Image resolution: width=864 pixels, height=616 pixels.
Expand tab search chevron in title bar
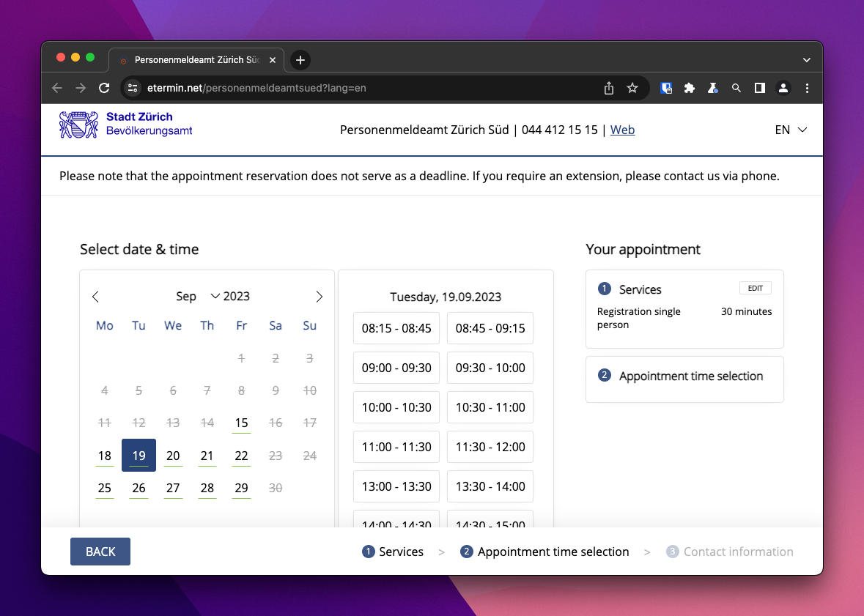coord(807,60)
